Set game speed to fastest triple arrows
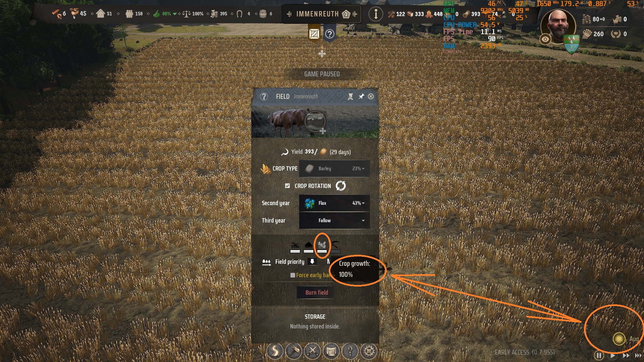The image size is (644, 362). (x=638, y=355)
